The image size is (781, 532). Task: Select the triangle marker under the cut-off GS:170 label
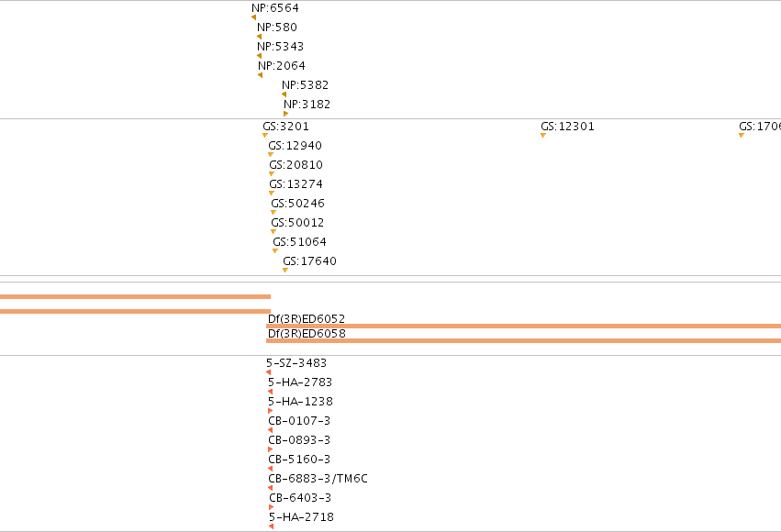[742, 136]
